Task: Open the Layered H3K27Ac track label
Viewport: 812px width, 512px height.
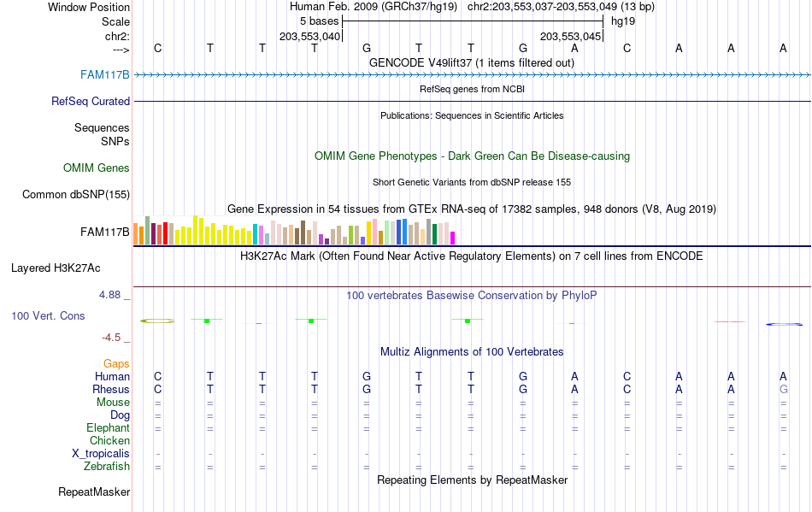Action: tap(56, 268)
